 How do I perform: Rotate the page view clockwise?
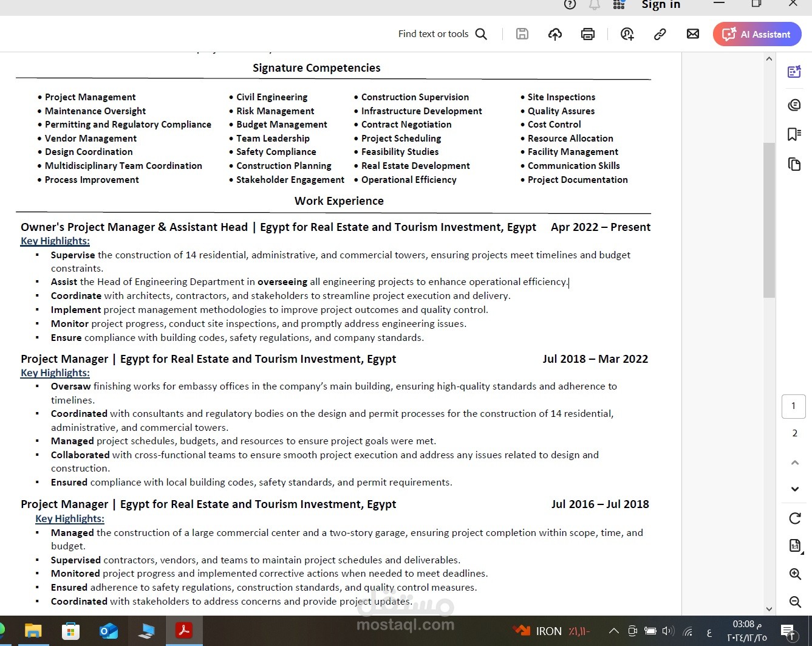[794, 518]
